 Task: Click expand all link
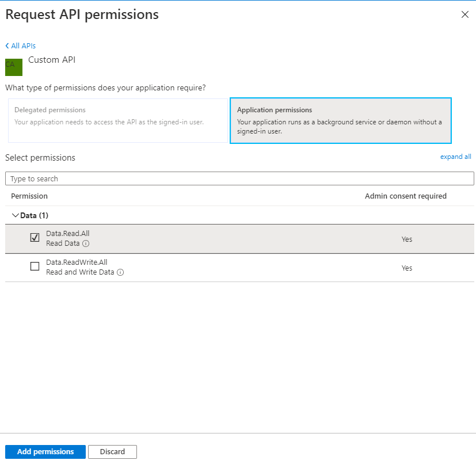(x=455, y=157)
